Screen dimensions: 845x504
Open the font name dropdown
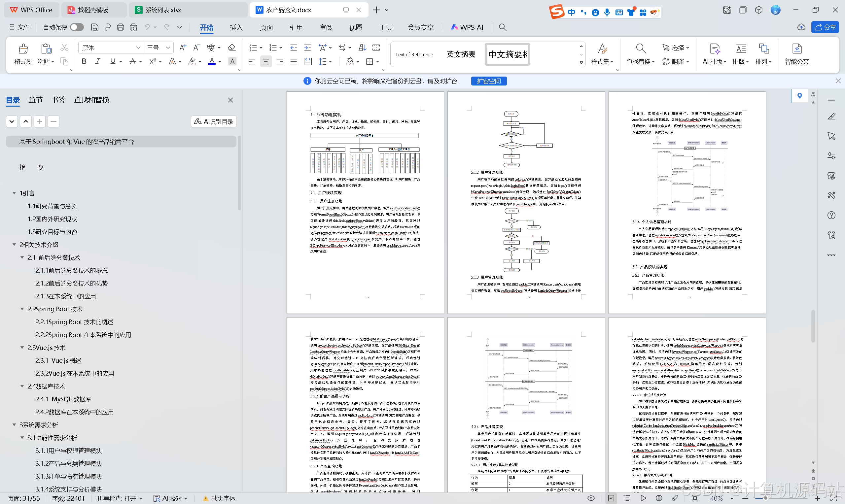coord(138,48)
